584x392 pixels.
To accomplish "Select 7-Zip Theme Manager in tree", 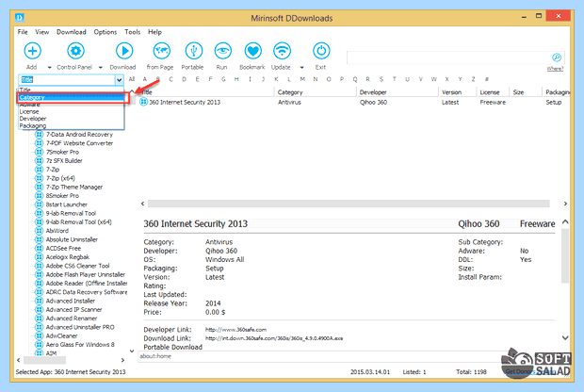I will click(x=74, y=188).
